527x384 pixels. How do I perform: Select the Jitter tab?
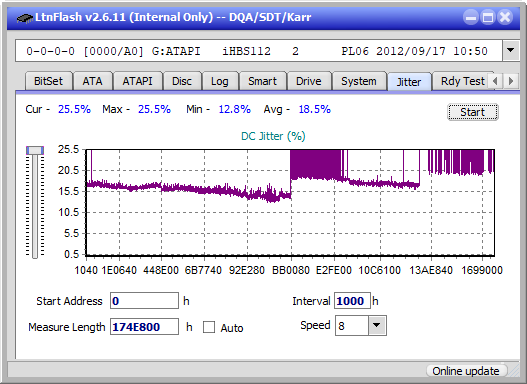(409, 82)
